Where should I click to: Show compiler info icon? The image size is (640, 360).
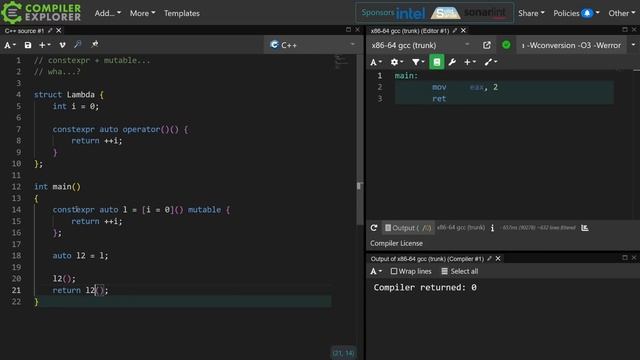492,228
